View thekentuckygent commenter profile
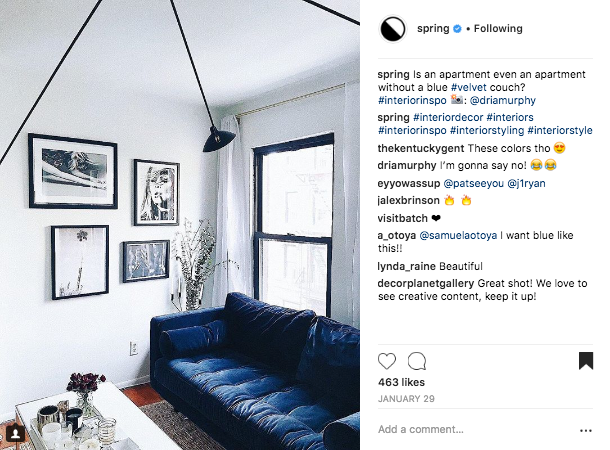 [421, 148]
